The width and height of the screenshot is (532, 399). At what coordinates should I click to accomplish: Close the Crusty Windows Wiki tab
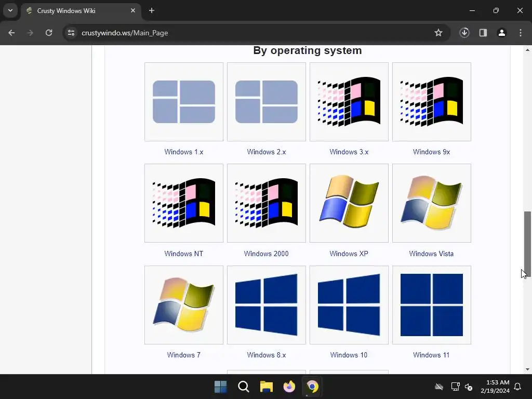coord(133,10)
